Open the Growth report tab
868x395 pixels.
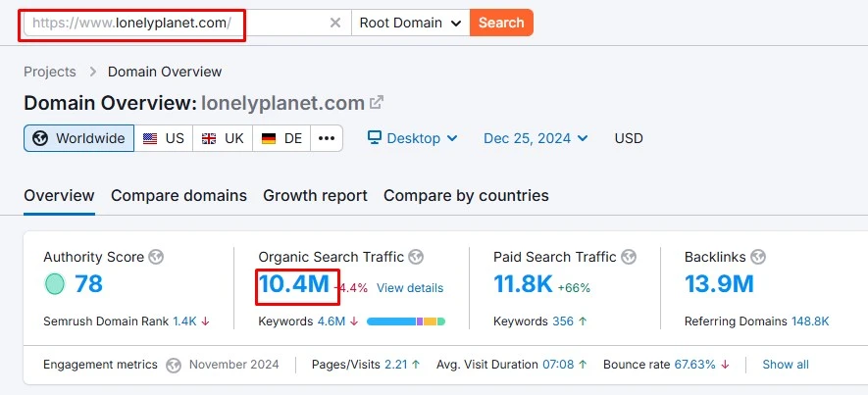coord(315,195)
